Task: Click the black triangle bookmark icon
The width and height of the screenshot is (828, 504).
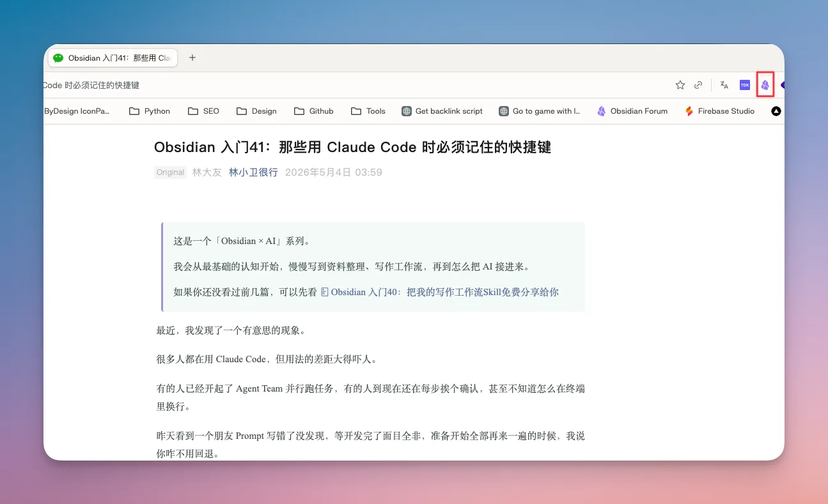Action: [x=776, y=111]
